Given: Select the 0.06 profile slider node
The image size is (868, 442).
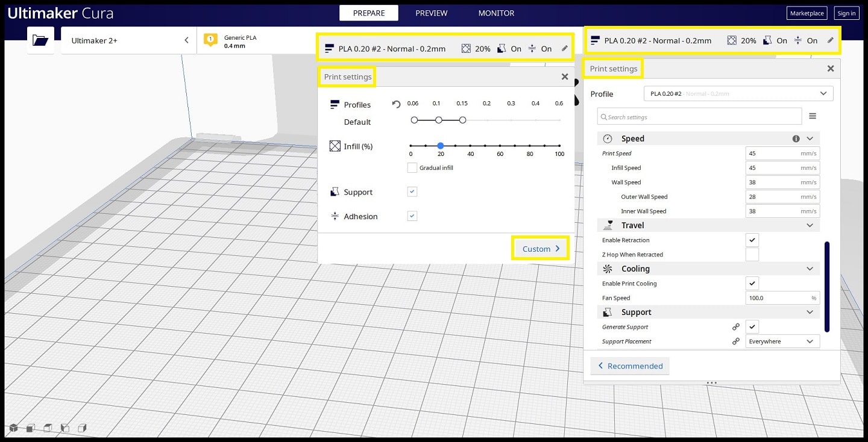Looking at the screenshot, I should click(x=414, y=120).
